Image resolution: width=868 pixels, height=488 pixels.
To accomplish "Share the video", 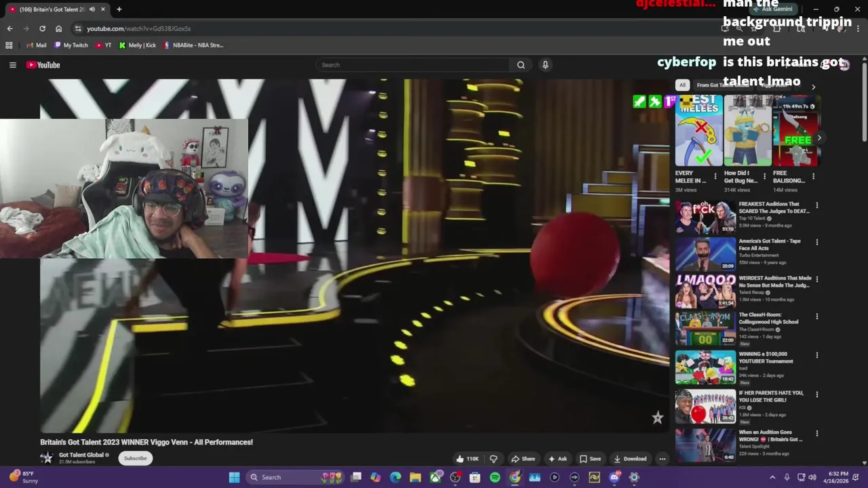I will (523, 459).
